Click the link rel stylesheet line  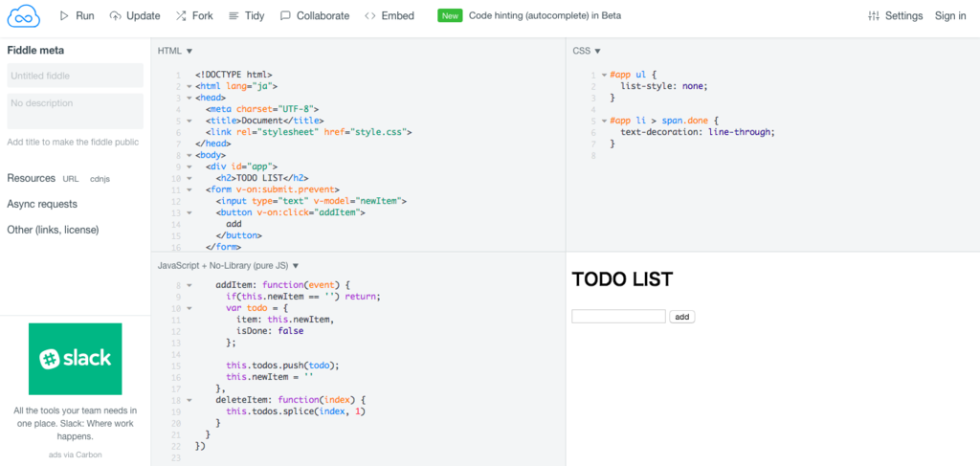[x=309, y=132]
